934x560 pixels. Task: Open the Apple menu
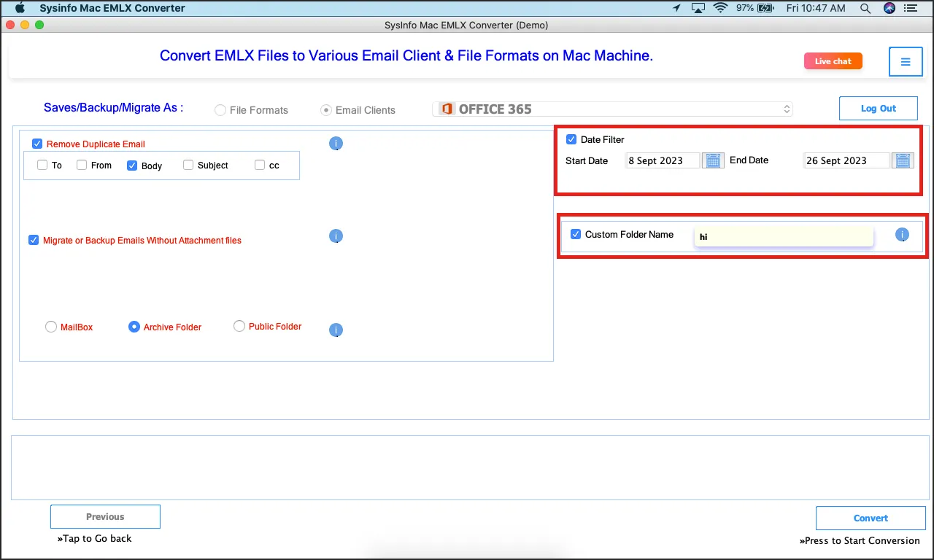20,8
